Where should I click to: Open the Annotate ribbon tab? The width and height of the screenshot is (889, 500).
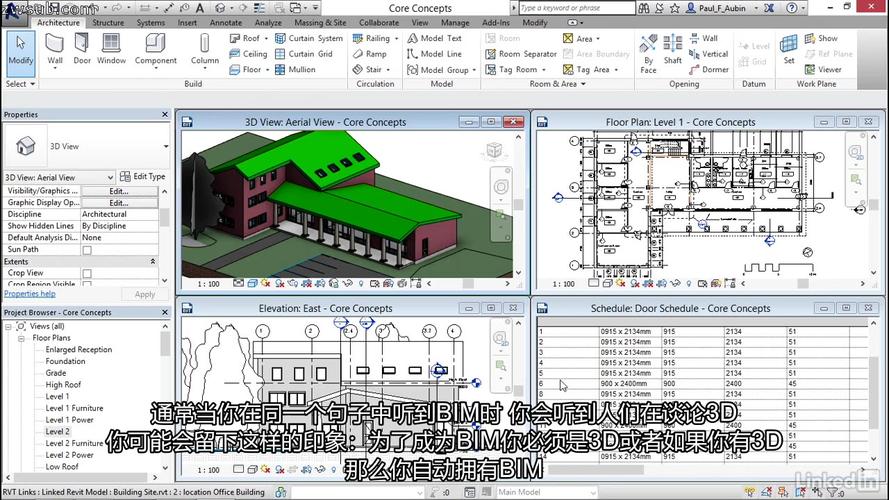226,23
